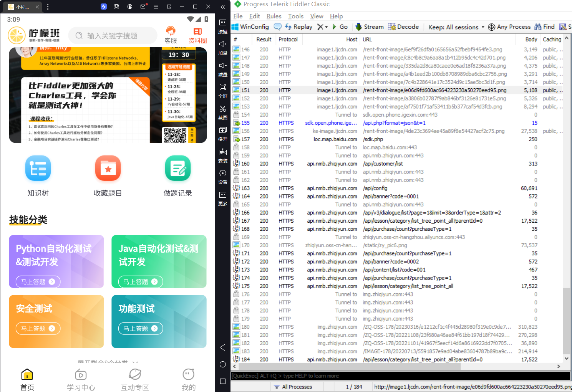Image resolution: width=572 pixels, height=392 pixels.
Task: Select session 163 with /api/config
Action: point(398,188)
